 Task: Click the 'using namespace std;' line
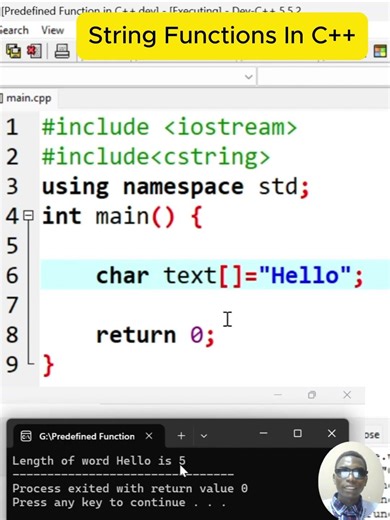(x=176, y=187)
